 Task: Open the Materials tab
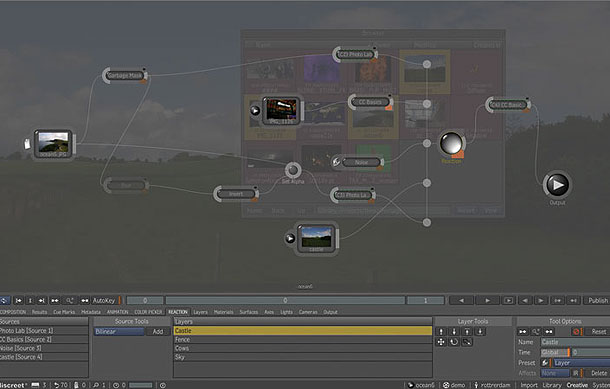point(223,312)
